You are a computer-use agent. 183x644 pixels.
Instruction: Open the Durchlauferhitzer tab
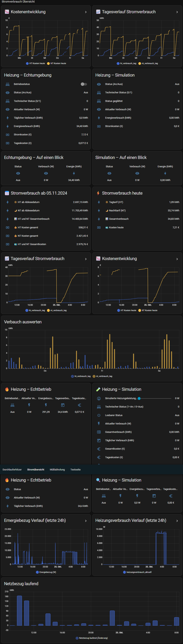[x=12, y=469]
